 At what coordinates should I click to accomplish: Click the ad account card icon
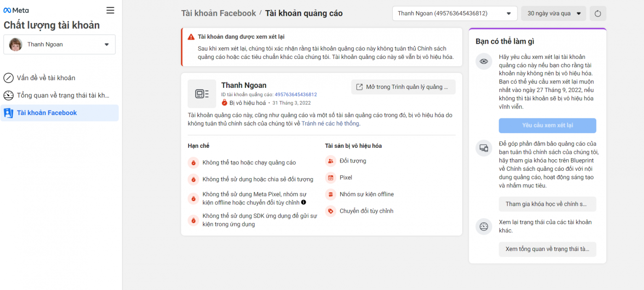tap(201, 94)
